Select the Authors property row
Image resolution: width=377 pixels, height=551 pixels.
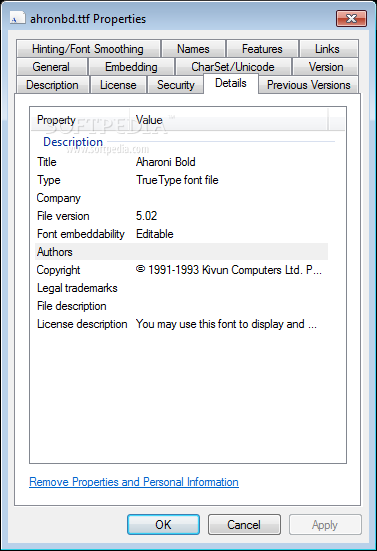click(181, 252)
